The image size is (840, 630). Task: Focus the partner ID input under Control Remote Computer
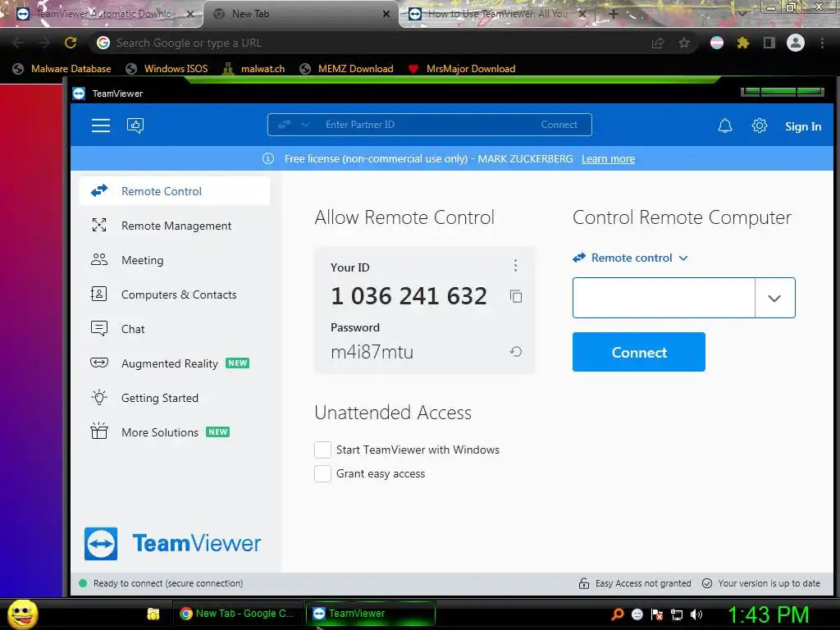click(664, 298)
